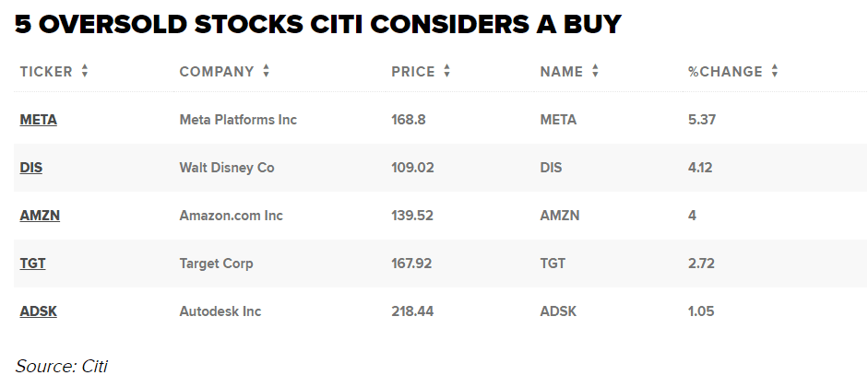Go to the ADSK ticker link
The image size is (868, 387).
(x=38, y=311)
